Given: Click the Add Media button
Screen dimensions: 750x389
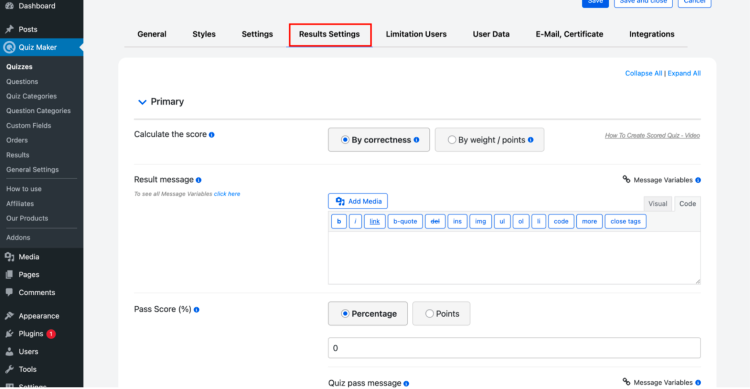Looking at the screenshot, I should pyautogui.click(x=358, y=201).
